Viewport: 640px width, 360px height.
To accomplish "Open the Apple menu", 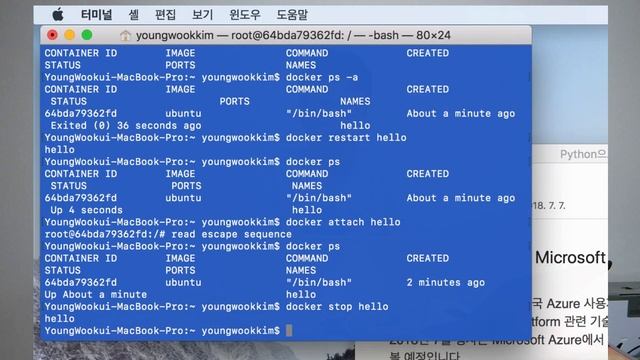I will click(x=58, y=15).
